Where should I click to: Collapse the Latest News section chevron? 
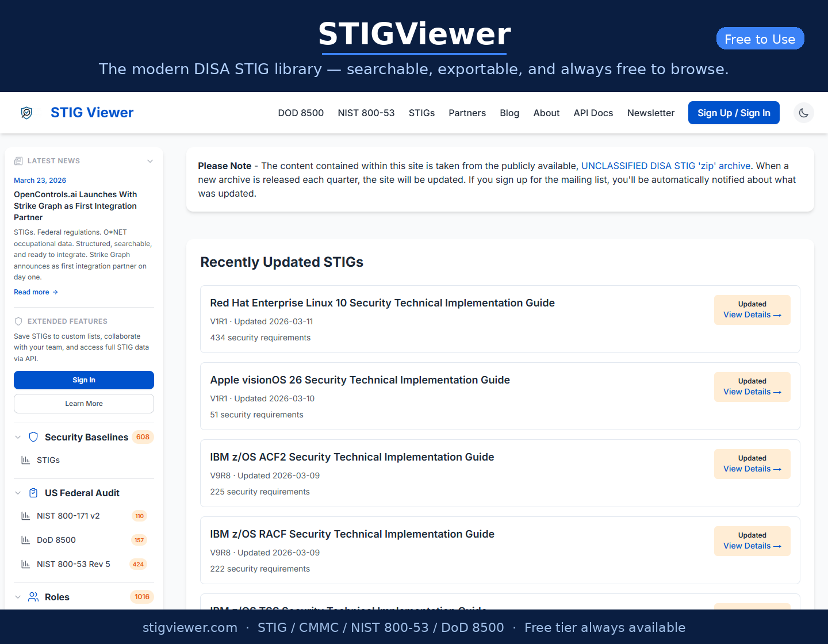(150, 161)
